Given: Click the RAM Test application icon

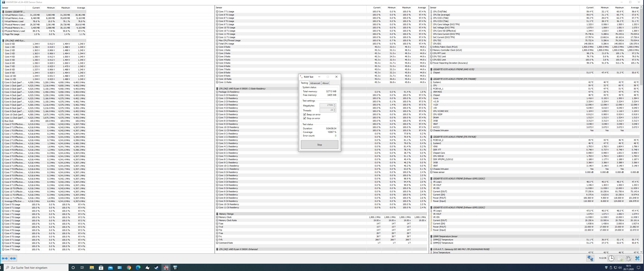Looking at the screenshot, I should click(x=166, y=267).
